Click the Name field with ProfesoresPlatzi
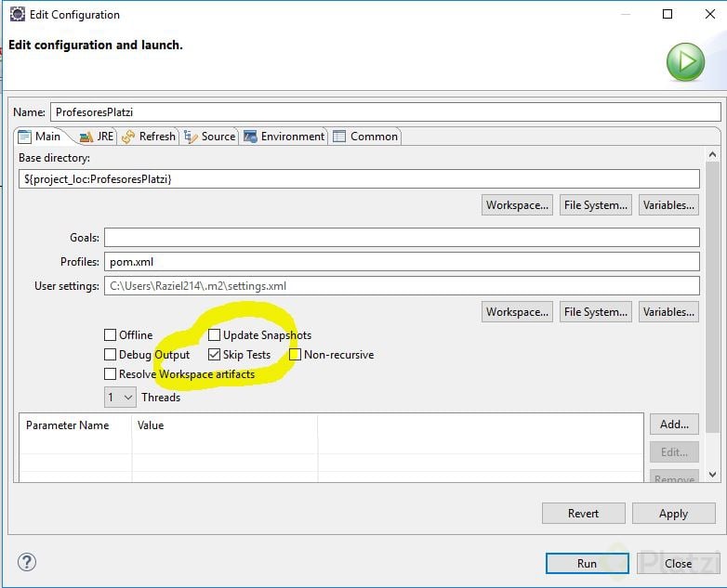The height and width of the screenshot is (588, 727). pos(385,112)
